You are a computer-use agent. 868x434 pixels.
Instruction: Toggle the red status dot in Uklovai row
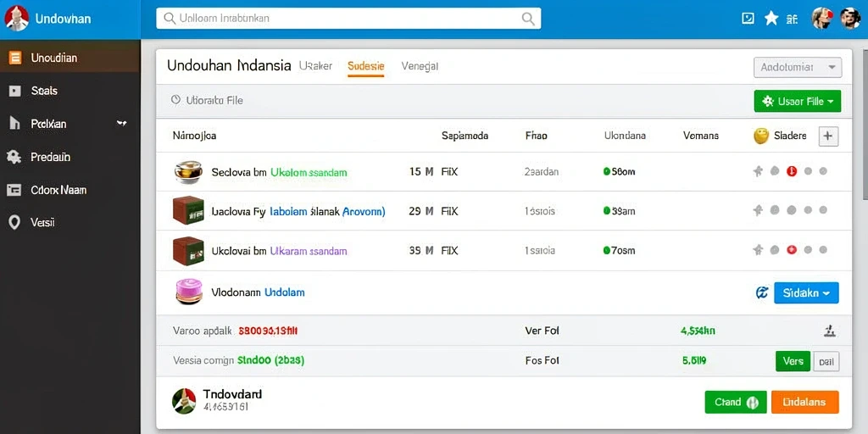[792, 250]
